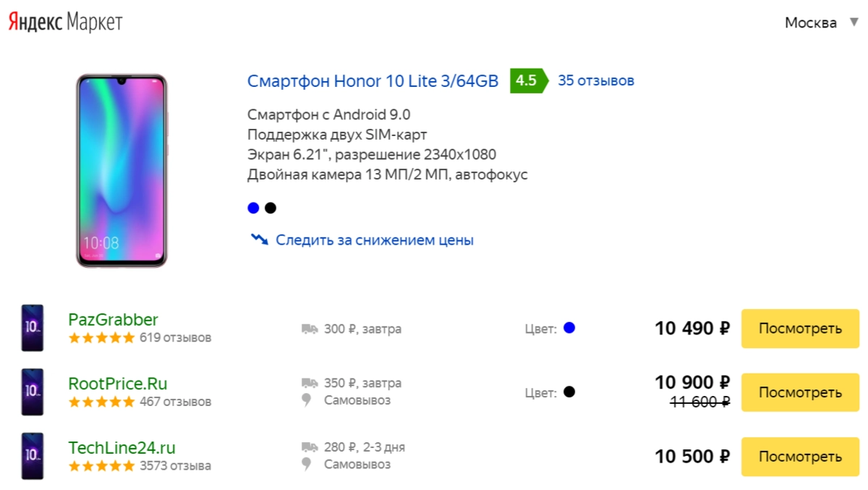Screen dimensions: 868x490
Task: Click the green 4.5 rating badge
Action: click(527, 80)
